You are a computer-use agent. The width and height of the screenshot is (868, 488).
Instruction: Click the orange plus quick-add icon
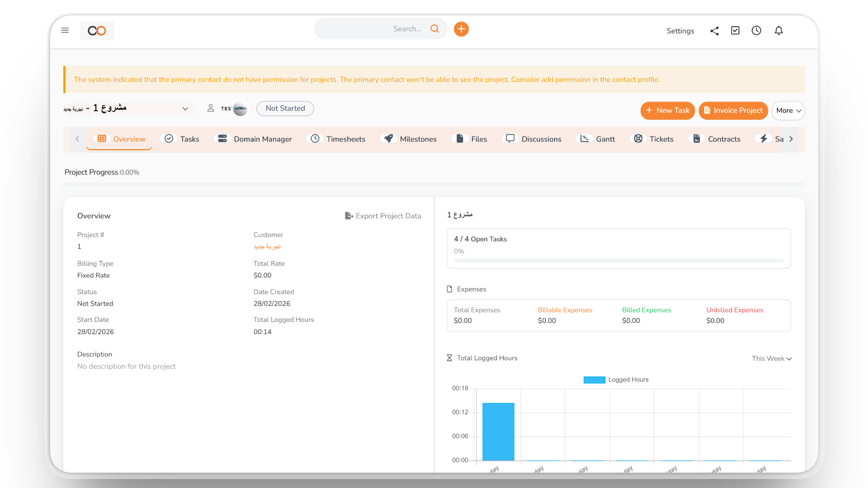point(461,28)
